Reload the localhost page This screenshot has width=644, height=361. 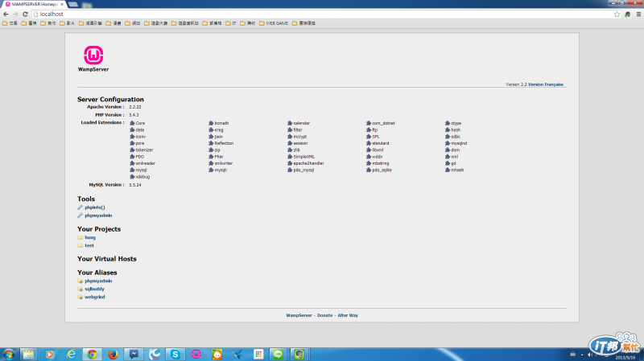pos(25,14)
